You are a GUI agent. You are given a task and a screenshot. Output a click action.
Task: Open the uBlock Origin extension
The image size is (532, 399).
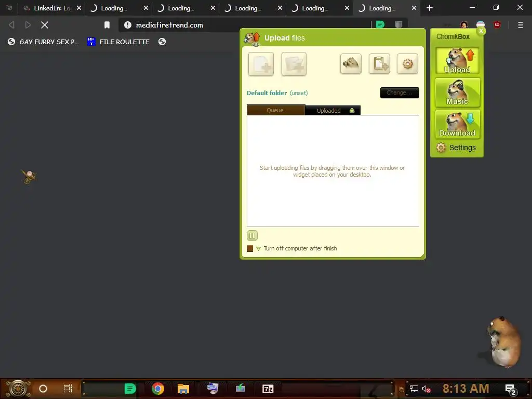pyautogui.click(x=497, y=25)
